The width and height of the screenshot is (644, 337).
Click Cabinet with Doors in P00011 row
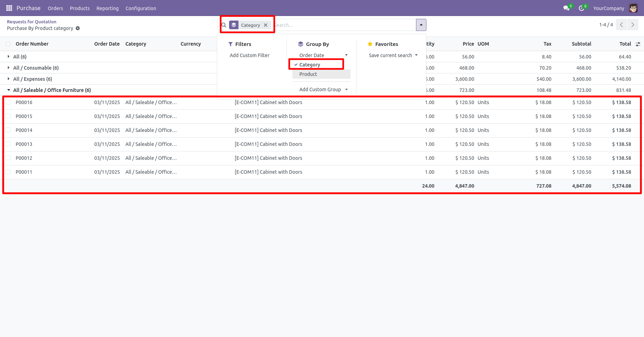pyautogui.click(x=268, y=172)
